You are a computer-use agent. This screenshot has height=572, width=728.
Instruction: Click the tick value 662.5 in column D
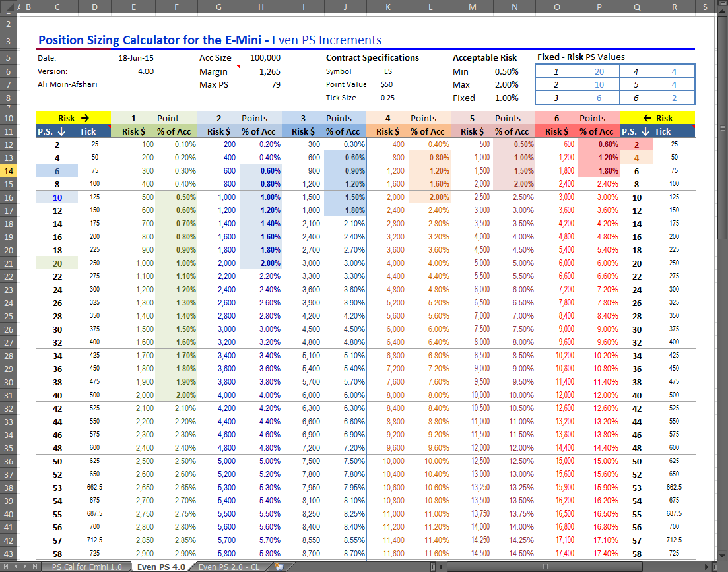pyautogui.click(x=95, y=487)
